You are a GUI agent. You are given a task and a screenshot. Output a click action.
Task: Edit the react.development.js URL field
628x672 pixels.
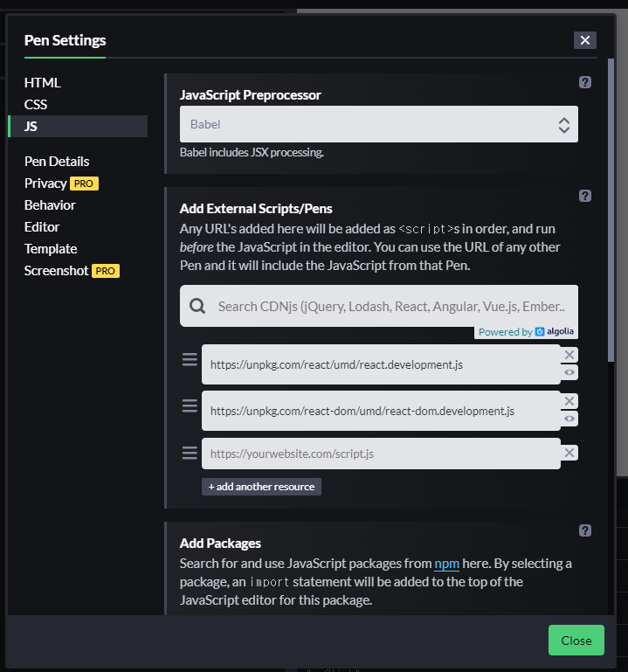click(381, 364)
